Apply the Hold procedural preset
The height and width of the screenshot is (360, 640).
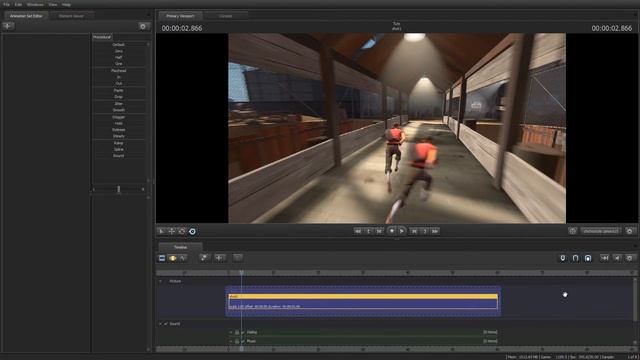[x=118, y=123]
